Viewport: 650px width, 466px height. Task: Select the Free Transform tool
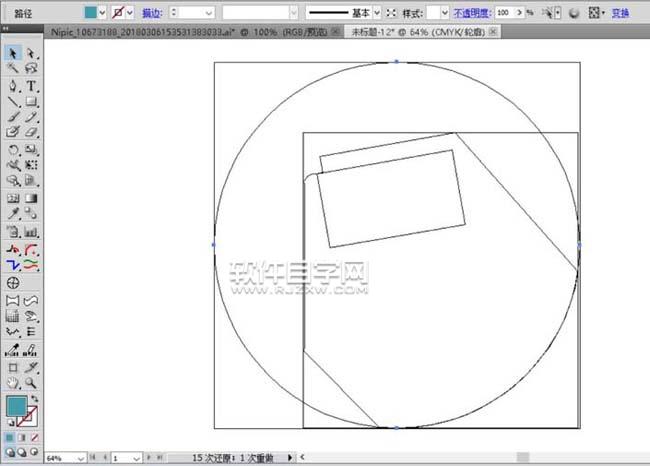(x=31, y=165)
